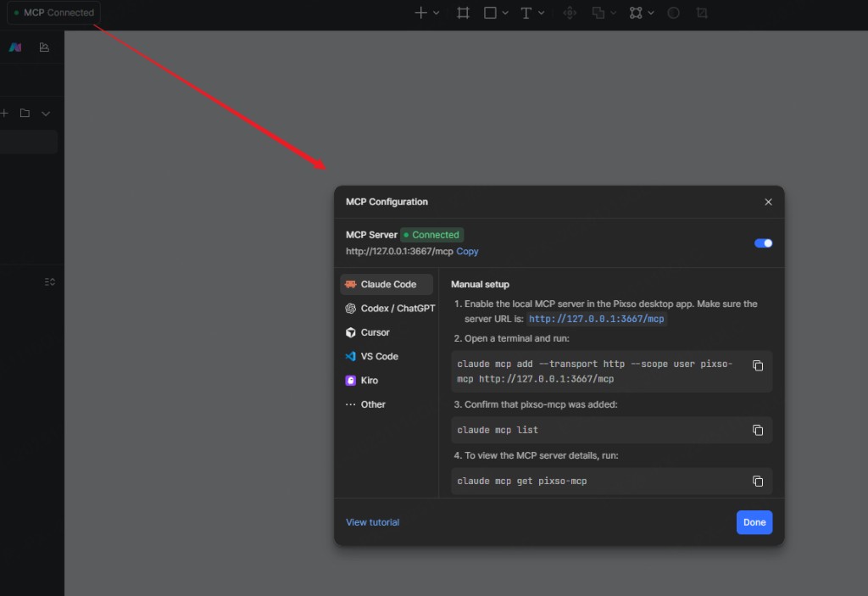
Task: Click the Done button
Action: 754,522
